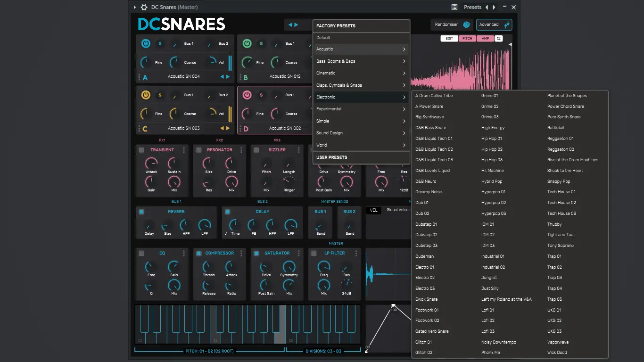Viewport: 644px width, 362px height.
Task: Expand Bass, Booms & Baps submenu
Action: [x=361, y=61]
